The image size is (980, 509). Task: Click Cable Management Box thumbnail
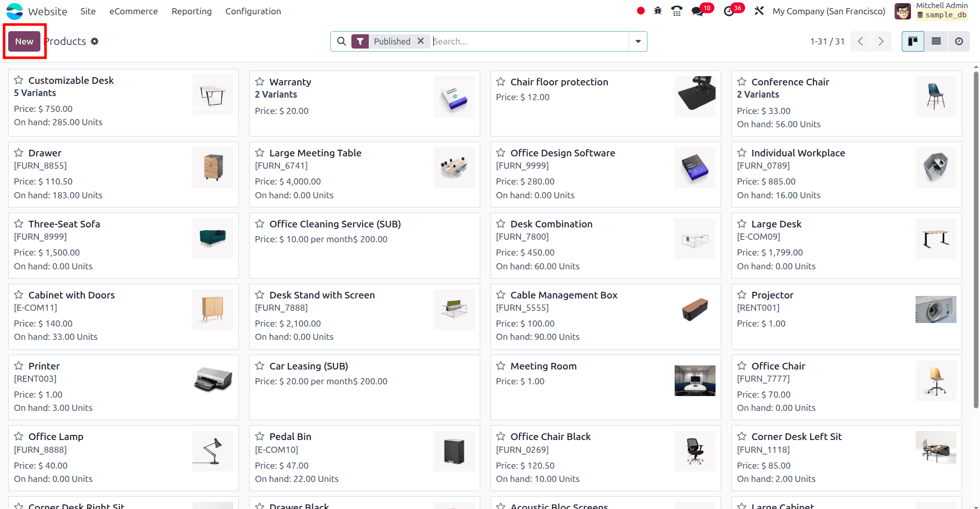(695, 310)
